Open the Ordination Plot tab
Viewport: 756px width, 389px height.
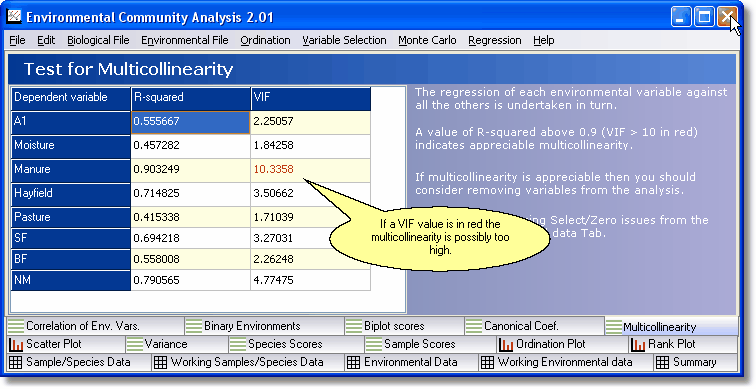pos(563,344)
